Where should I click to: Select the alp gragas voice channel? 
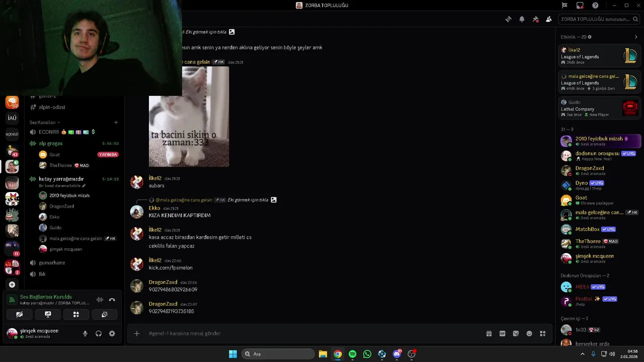click(74, 143)
